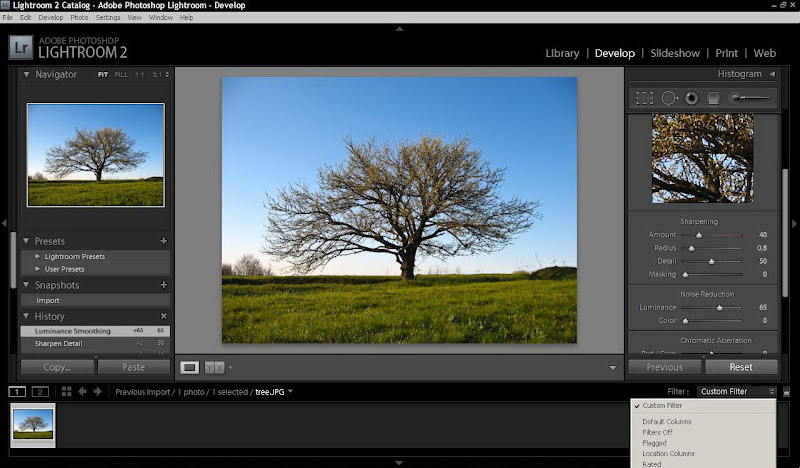
Task: Toggle Before/After view button
Action: 214,367
